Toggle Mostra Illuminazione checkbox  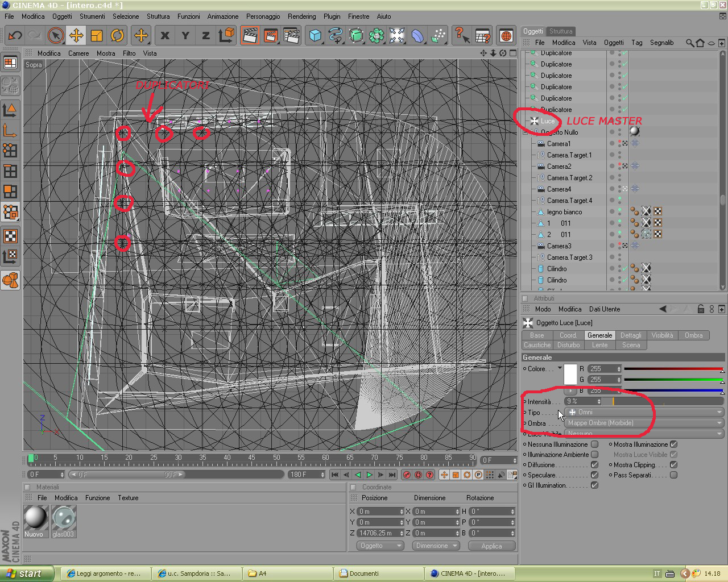pyautogui.click(x=673, y=444)
